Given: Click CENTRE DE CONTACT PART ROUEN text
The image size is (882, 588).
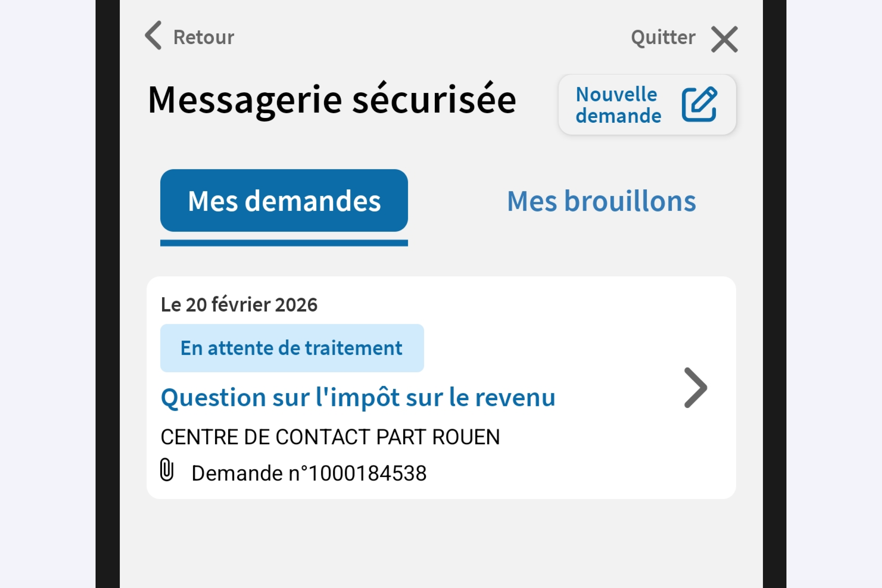Looking at the screenshot, I should (330, 436).
